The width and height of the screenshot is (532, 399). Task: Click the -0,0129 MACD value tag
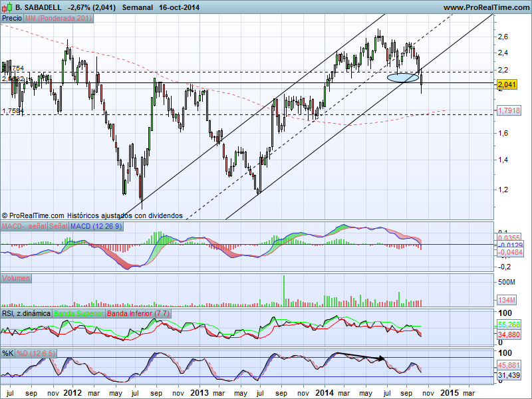click(510, 245)
